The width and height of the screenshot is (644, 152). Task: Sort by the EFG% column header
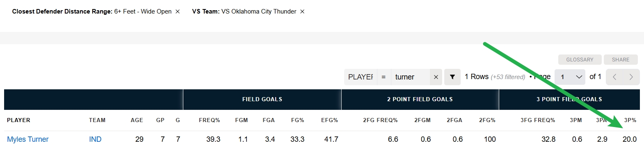[329, 120]
